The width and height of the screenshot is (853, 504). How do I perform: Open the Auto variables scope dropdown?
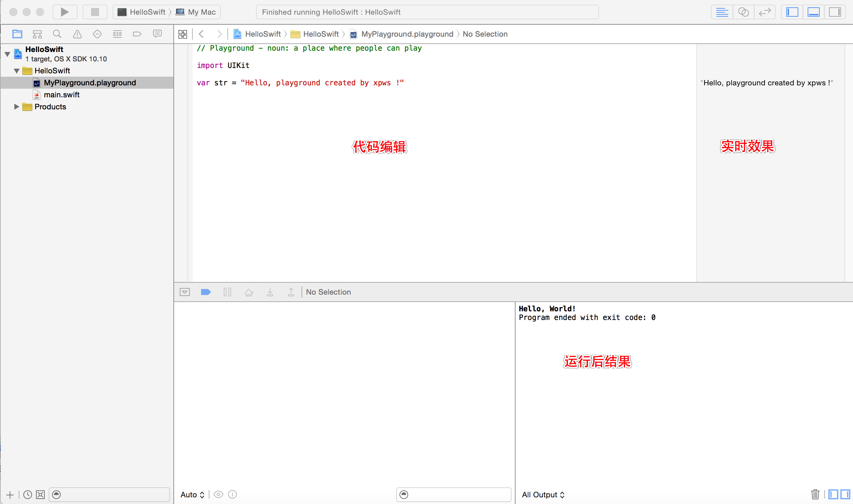pyautogui.click(x=192, y=494)
